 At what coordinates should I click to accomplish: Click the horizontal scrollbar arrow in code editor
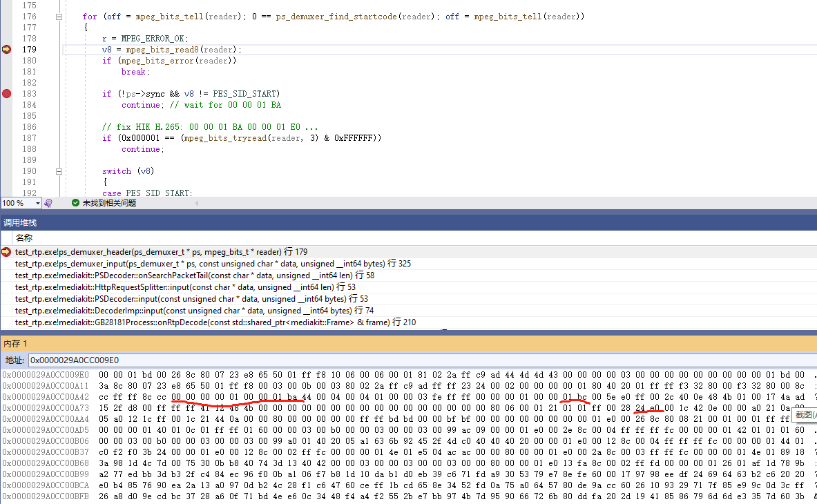(x=197, y=203)
